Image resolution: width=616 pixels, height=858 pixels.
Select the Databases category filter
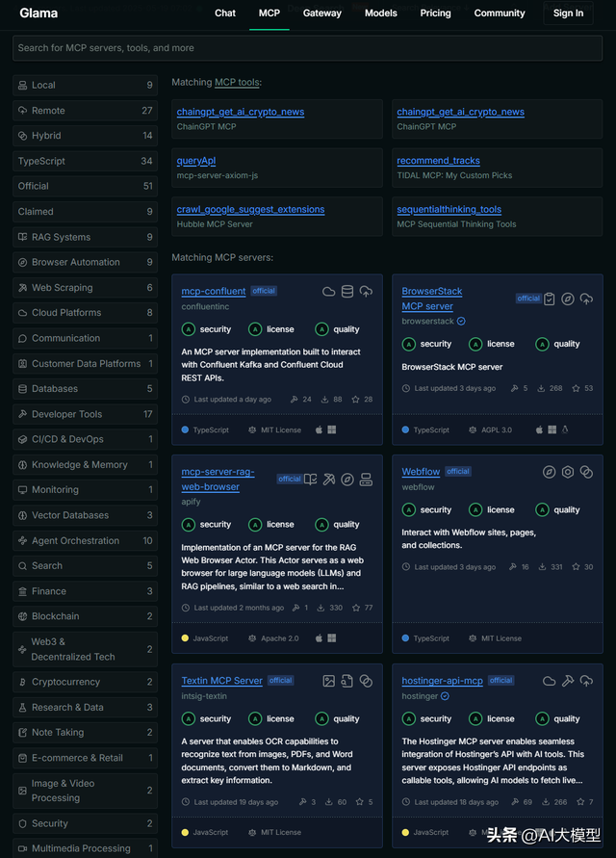coord(85,389)
